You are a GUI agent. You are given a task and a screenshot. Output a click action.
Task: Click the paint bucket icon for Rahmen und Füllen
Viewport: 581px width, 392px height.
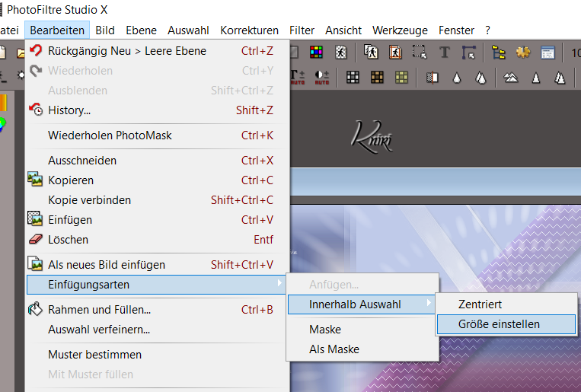tap(35, 309)
